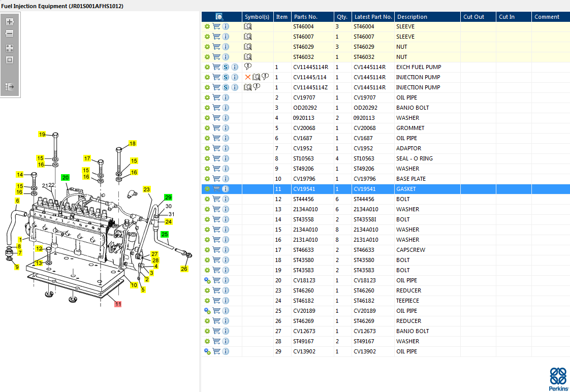Open note bubble symbol on the EXCH FUEL PUMP row
570x392 pixels.
247,67
